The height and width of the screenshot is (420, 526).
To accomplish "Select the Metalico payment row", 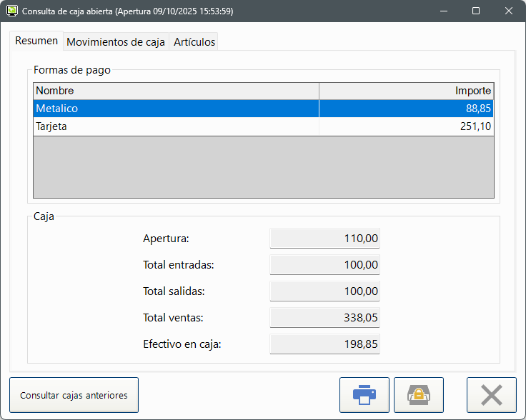I will 175,109.
